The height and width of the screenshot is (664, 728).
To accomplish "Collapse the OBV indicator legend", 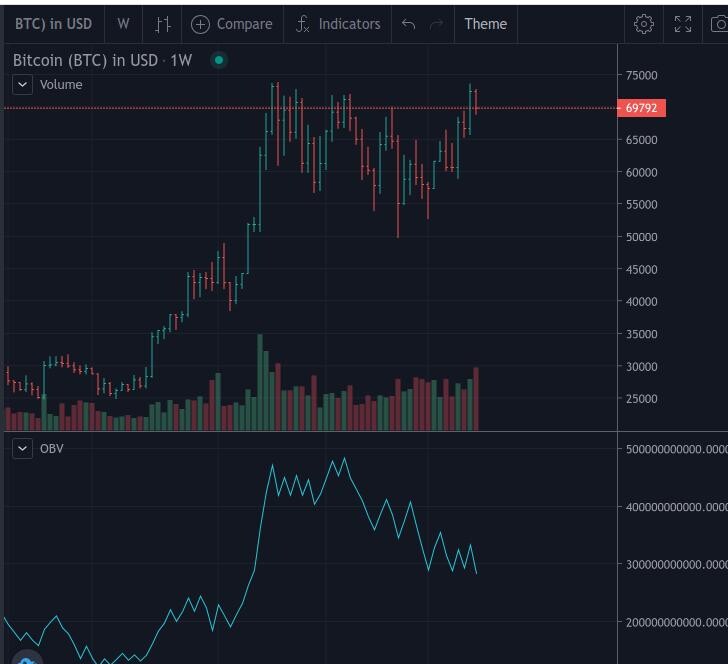I will (x=22, y=449).
